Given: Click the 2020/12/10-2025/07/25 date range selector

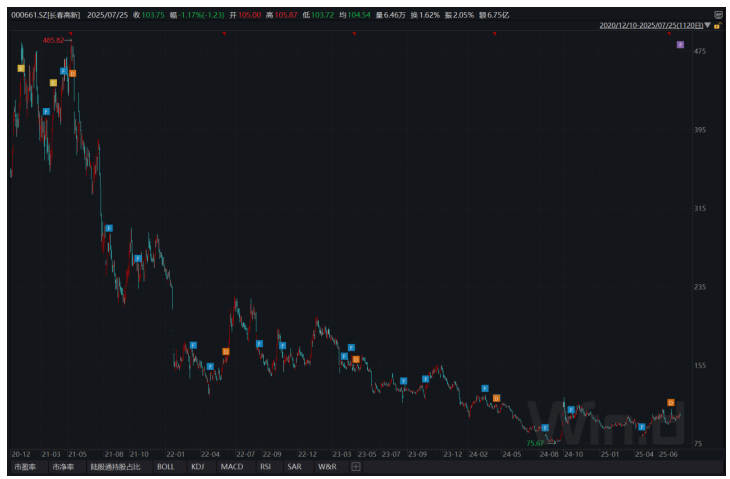Looking at the screenshot, I should tap(650, 26).
